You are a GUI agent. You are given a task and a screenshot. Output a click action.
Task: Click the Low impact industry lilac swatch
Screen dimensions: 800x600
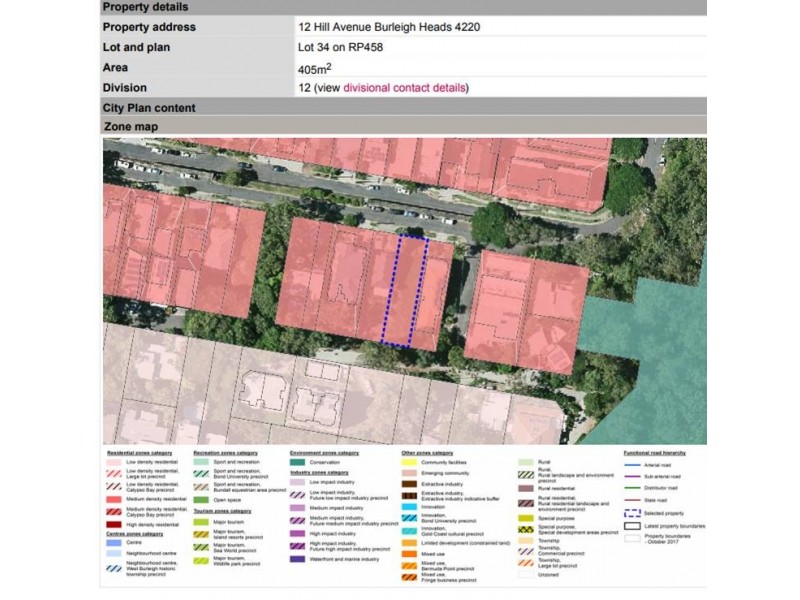297,482
